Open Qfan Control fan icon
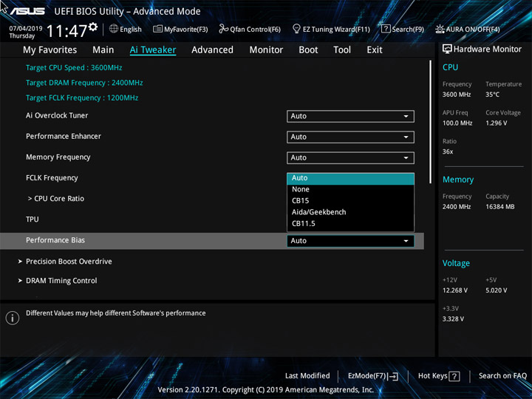 (224, 29)
